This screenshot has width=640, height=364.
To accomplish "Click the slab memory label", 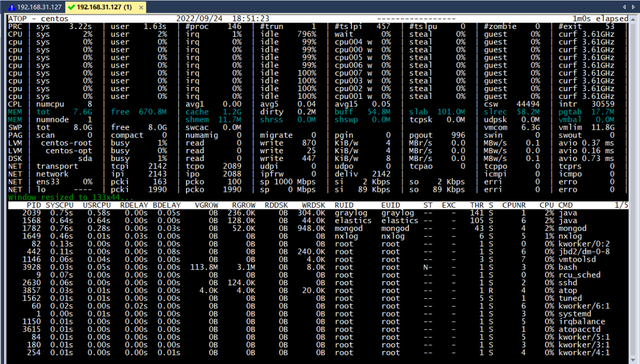I will click(418, 112).
